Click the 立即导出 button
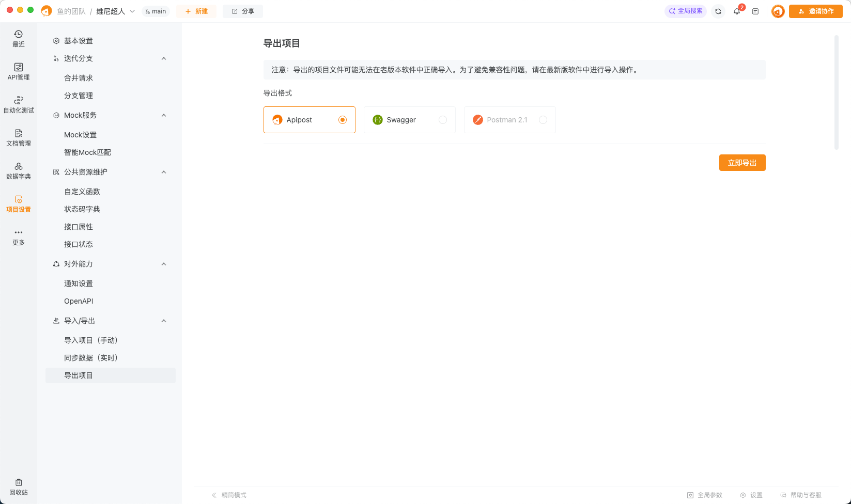 click(742, 162)
